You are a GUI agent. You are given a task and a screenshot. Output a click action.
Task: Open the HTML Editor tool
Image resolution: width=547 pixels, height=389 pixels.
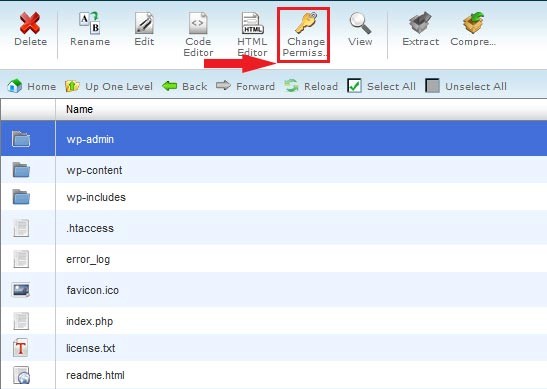(253, 23)
